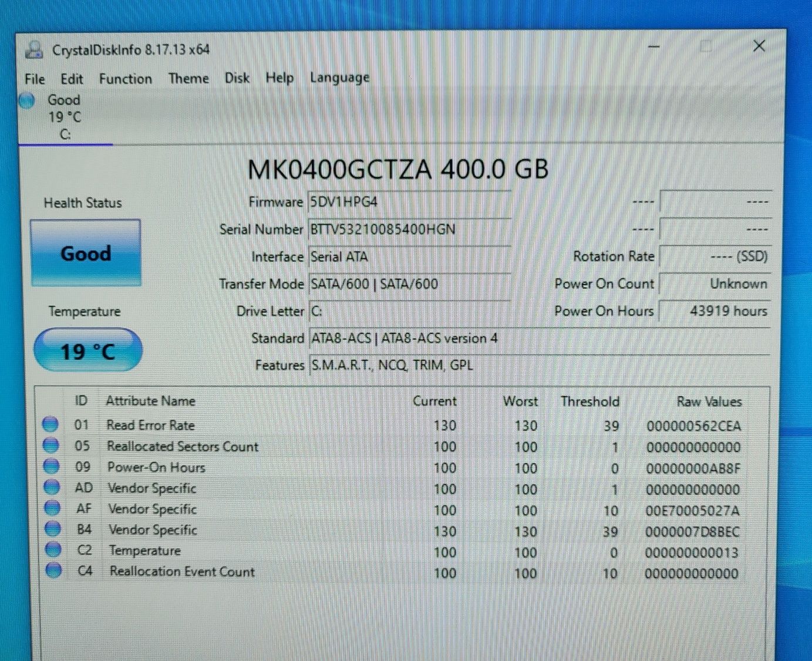Screen dimensions: 812x661
Task: Click the Power On Count field Unknown
Action: (x=715, y=284)
